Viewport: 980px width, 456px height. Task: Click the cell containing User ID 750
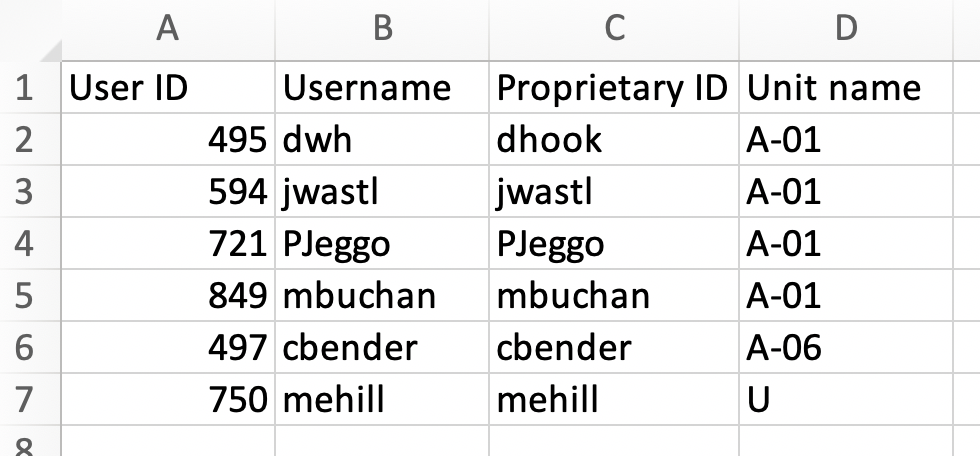[168, 399]
